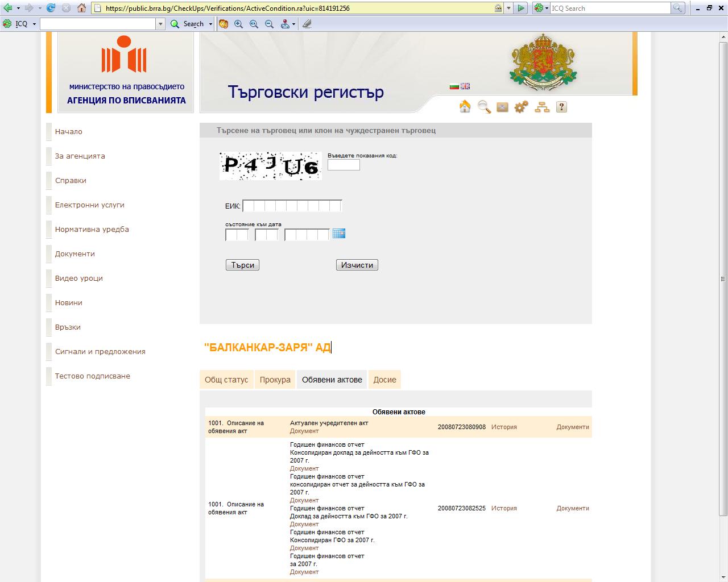Switch to the Прокура tab
Screen dimensions: 728x582
tap(275, 380)
